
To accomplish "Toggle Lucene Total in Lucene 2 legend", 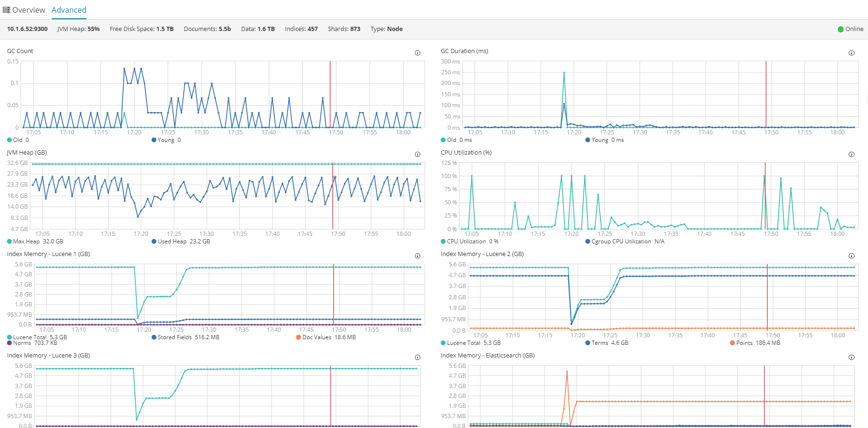I will click(471, 343).
